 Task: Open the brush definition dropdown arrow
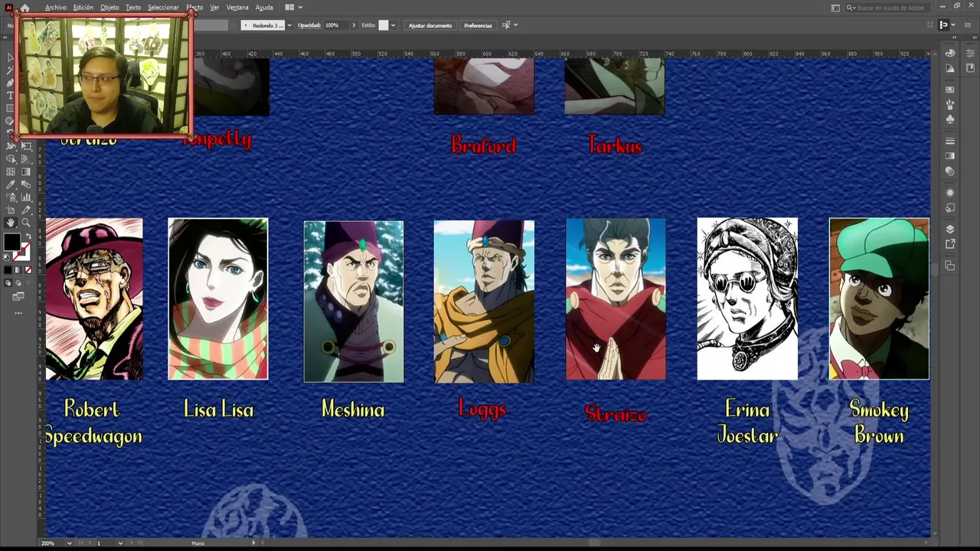click(x=289, y=25)
